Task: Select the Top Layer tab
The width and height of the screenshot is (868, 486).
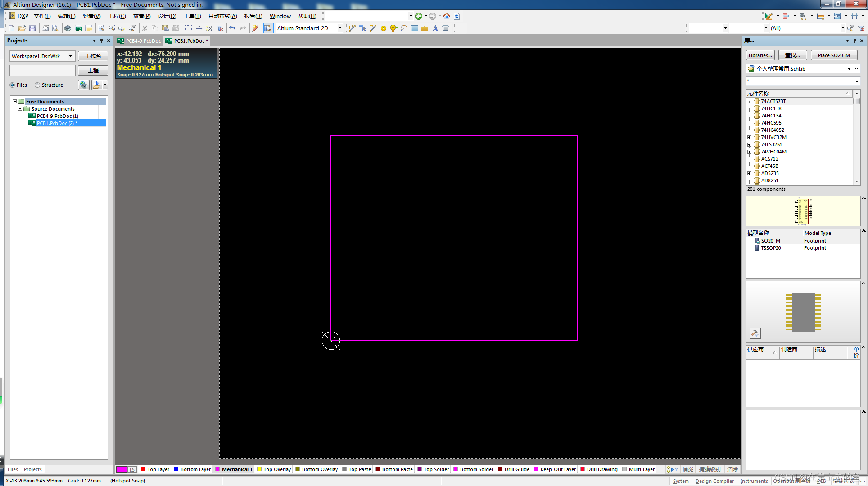Action: [x=155, y=469]
